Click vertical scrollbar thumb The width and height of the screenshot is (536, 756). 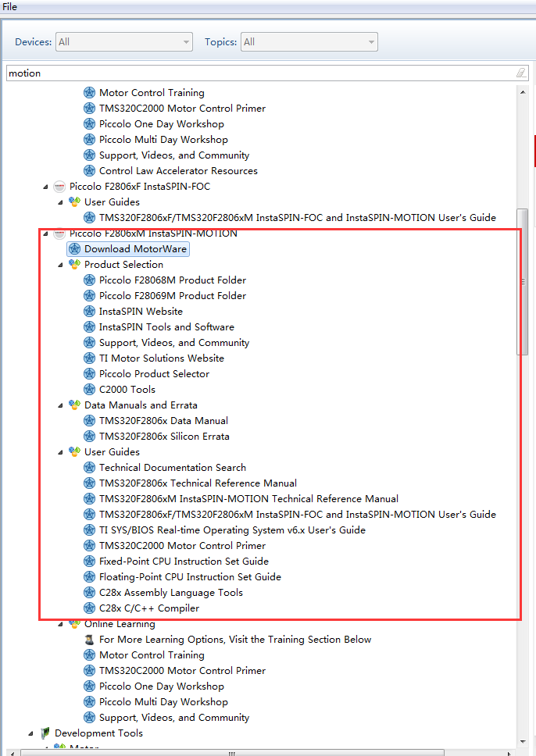pyautogui.click(x=523, y=282)
